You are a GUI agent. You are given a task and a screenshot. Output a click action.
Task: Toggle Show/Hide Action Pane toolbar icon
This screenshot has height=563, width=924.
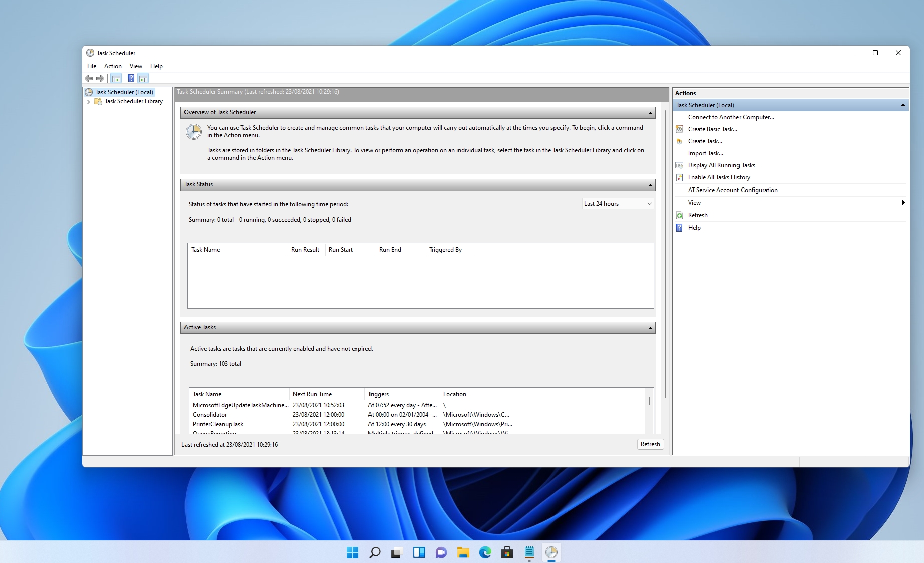tap(143, 78)
